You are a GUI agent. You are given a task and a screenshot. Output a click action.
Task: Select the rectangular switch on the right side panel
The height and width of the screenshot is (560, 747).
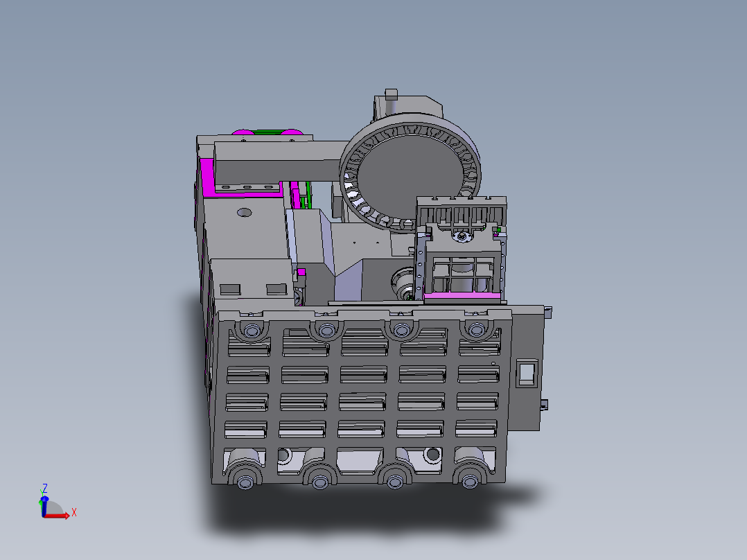click(526, 374)
